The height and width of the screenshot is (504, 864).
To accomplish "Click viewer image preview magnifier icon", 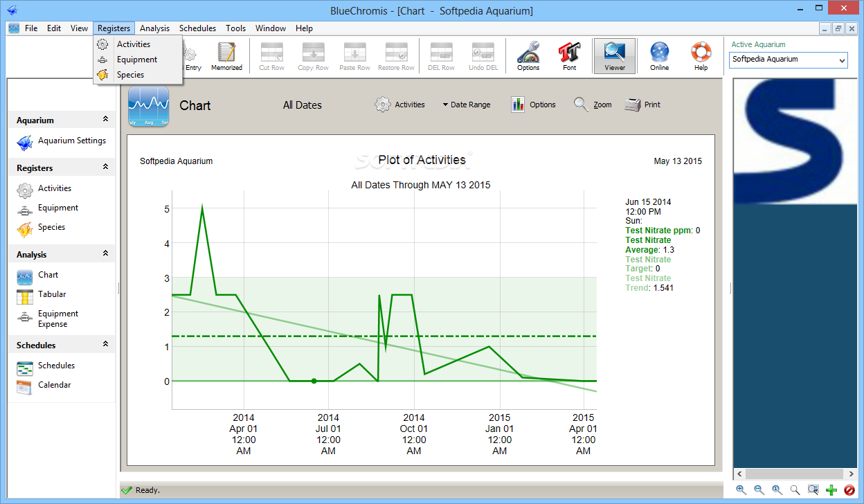I will [x=813, y=489].
